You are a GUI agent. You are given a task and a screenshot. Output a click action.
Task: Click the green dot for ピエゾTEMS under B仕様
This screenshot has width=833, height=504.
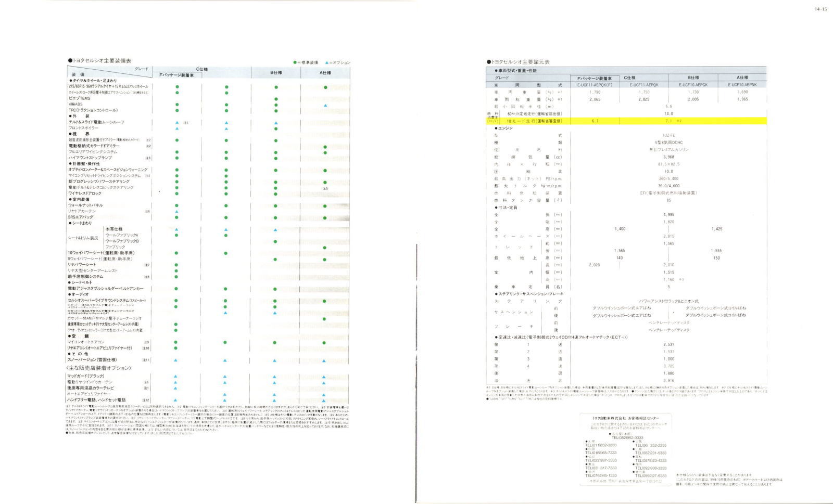(x=276, y=99)
